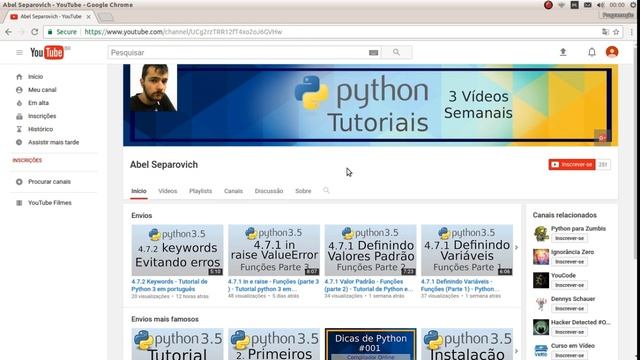Open Meu canal in the sidebar
640x360 pixels.
click(42, 90)
